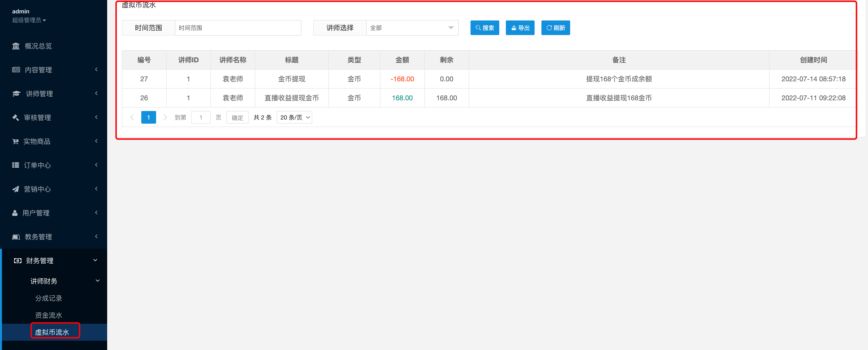
Task: Click the 金额 column header
Action: pos(402,60)
